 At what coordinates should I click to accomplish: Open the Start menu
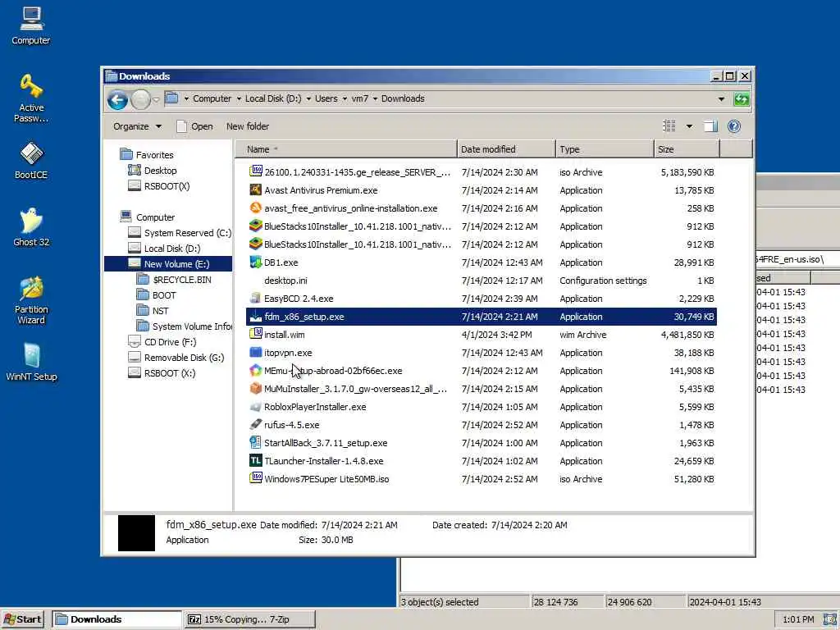pos(22,619)
